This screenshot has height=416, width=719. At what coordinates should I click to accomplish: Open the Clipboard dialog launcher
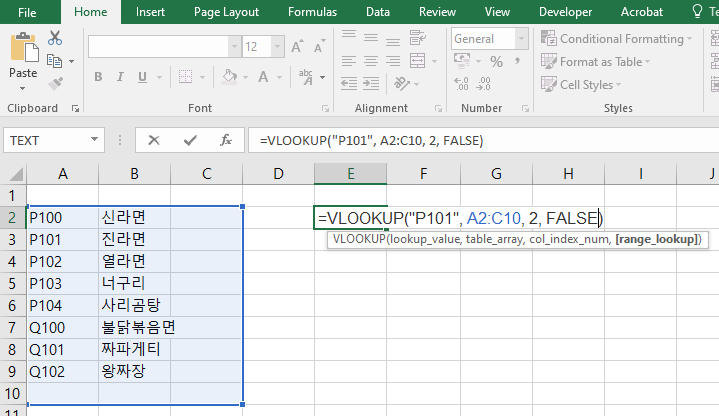[75, 108]
